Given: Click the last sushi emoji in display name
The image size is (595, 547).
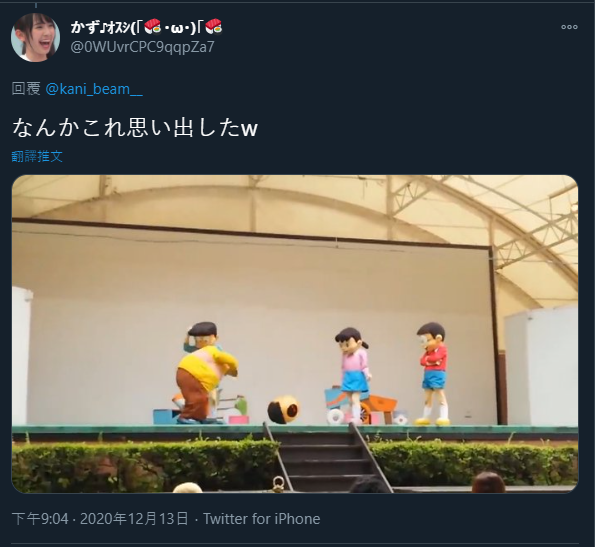Looking at the screenshot, I should tap(214, 27).
